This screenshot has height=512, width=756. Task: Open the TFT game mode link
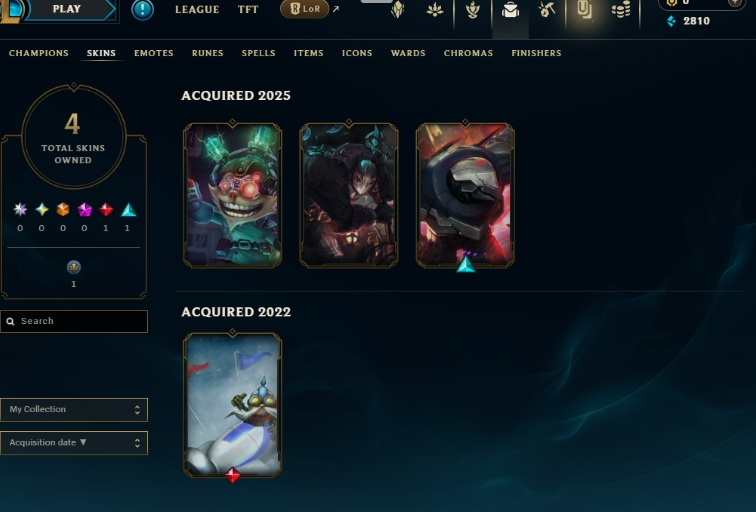[248, 9]
